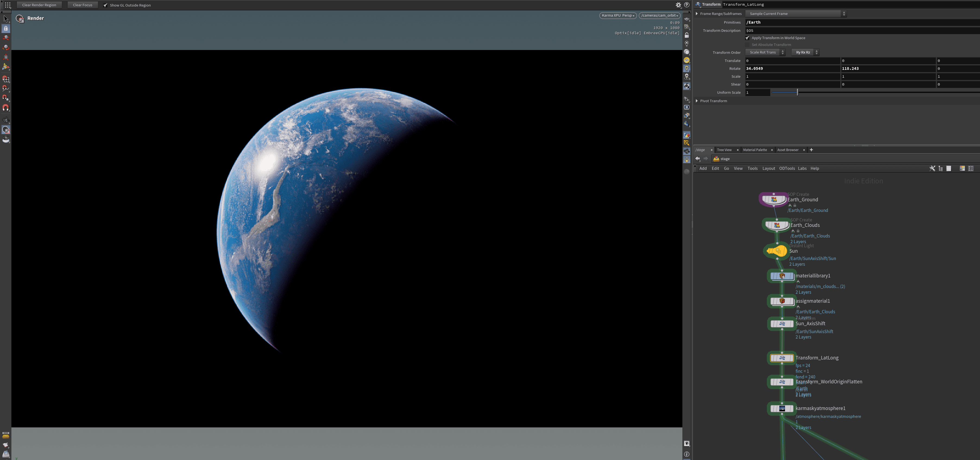
Task: Open the Ry Rx Rz rotation order dropdown
Action: (x=805, y=52)
